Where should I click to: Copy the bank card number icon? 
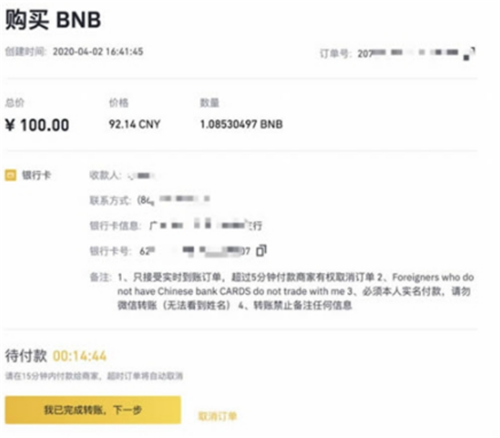coord(261,250)
